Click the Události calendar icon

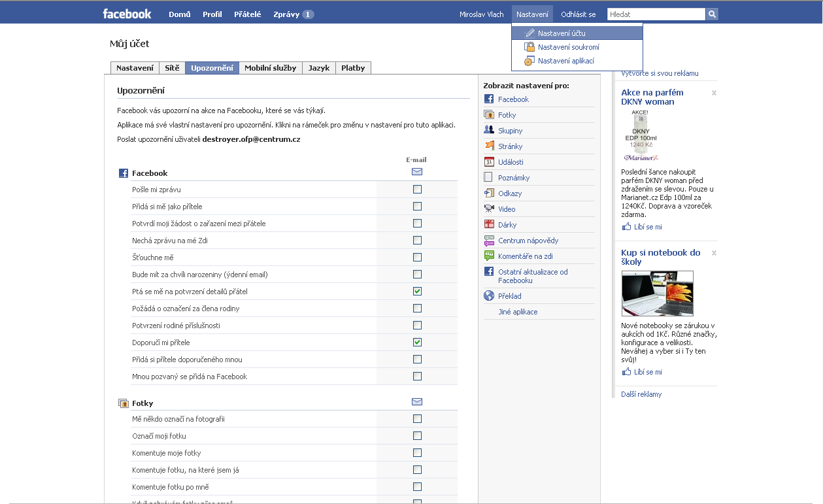[489, 162]
